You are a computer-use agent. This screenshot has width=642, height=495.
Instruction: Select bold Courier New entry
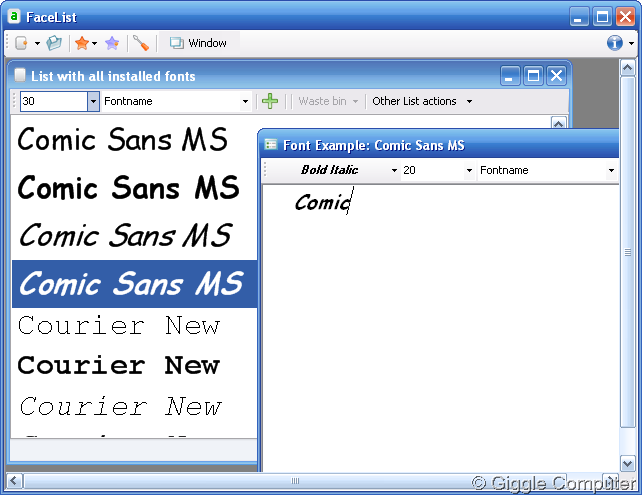(134, 365)
